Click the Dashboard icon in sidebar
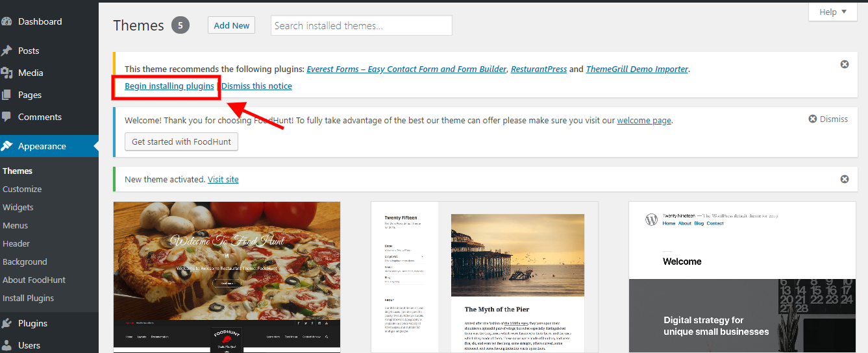The image size is (868, 353). pos(7,21)
